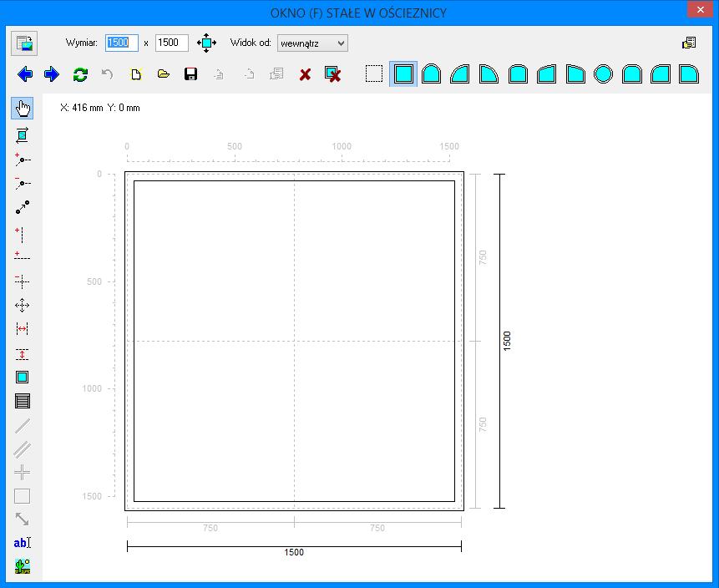Click the frame resize tool below the hand
The width and height of the screenshot is (719, 588).
pos(22,135)
